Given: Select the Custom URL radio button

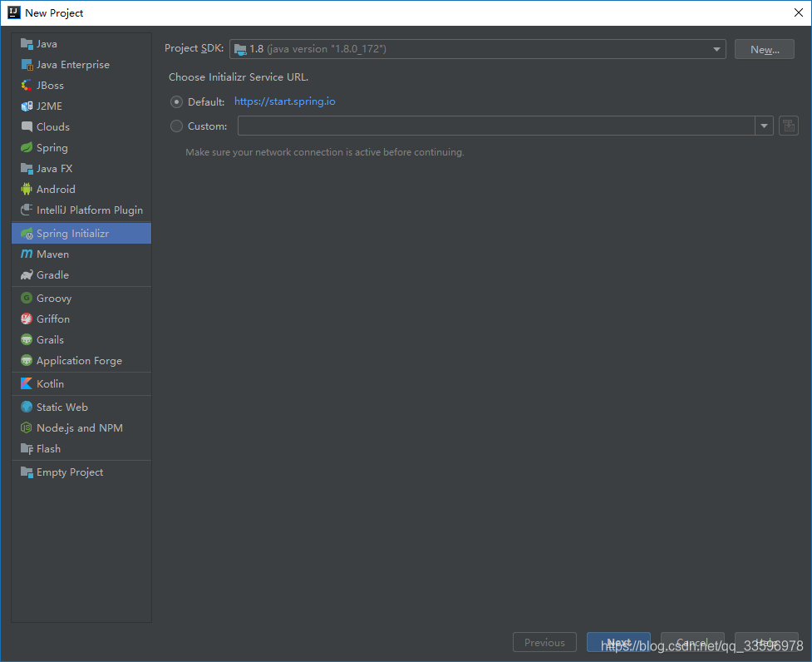Looking at the screenshot, I should pos(176,126).
